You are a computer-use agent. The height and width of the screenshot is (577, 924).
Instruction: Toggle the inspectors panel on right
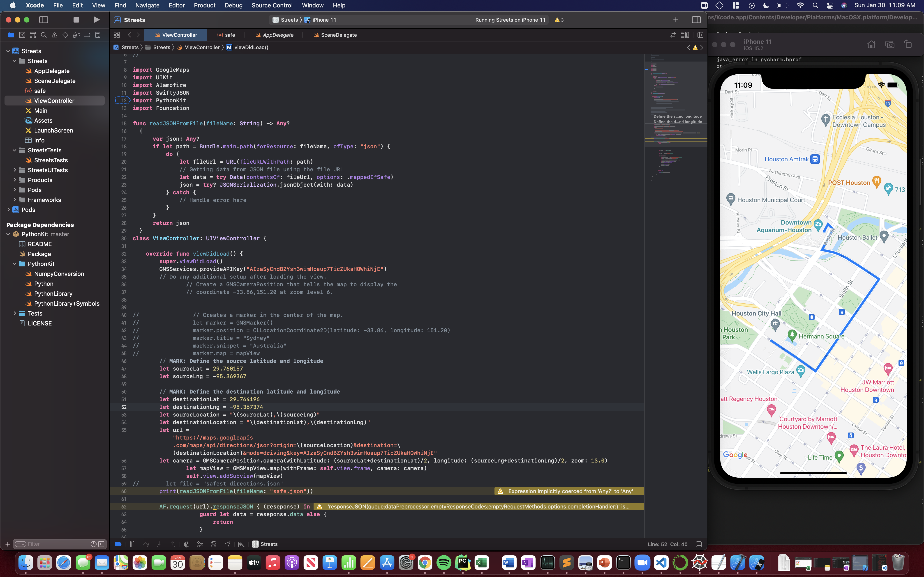coord(696,20)
